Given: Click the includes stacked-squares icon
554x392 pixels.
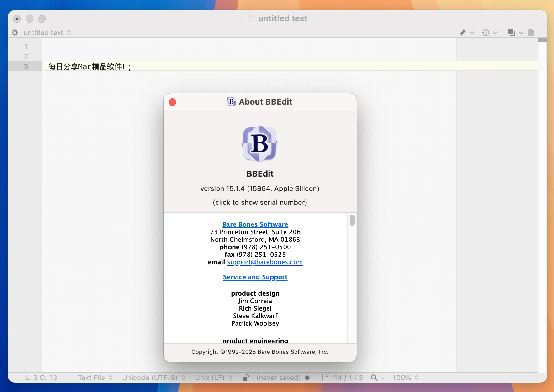Looking at the screenshot, I should click(x=511, y=33).
